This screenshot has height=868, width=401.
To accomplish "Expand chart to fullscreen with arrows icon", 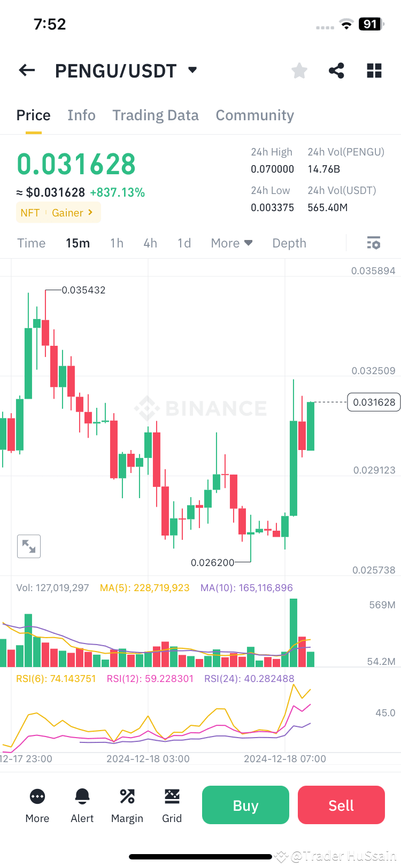I will 29,546.
